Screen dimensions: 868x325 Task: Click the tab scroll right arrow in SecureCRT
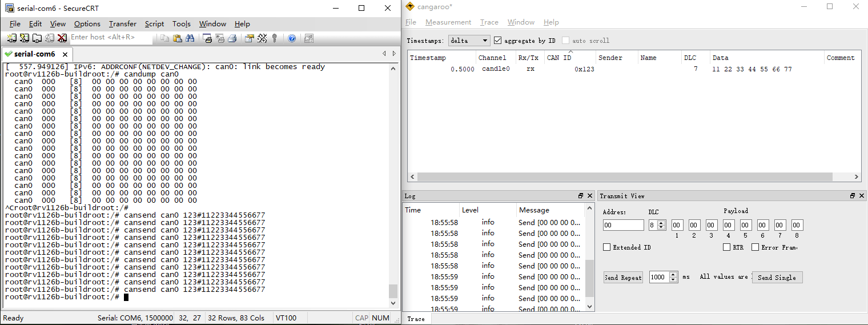click(x=394, y=54)
